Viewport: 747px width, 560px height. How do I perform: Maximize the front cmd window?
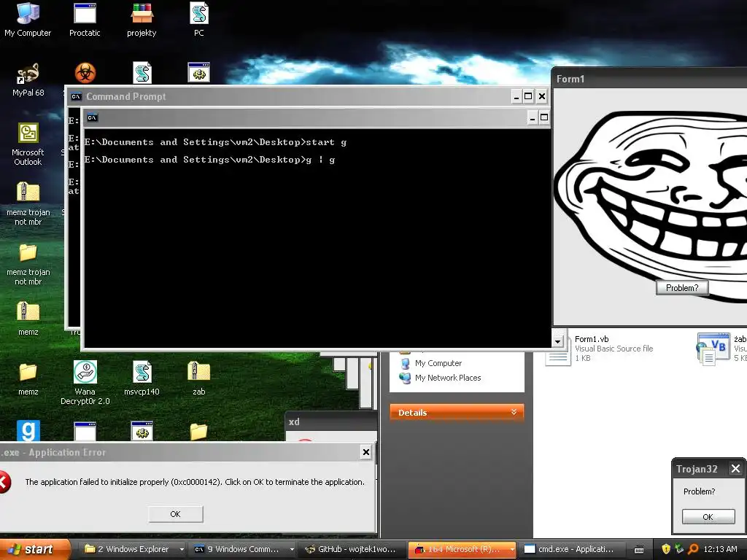[x=544, y=117]
